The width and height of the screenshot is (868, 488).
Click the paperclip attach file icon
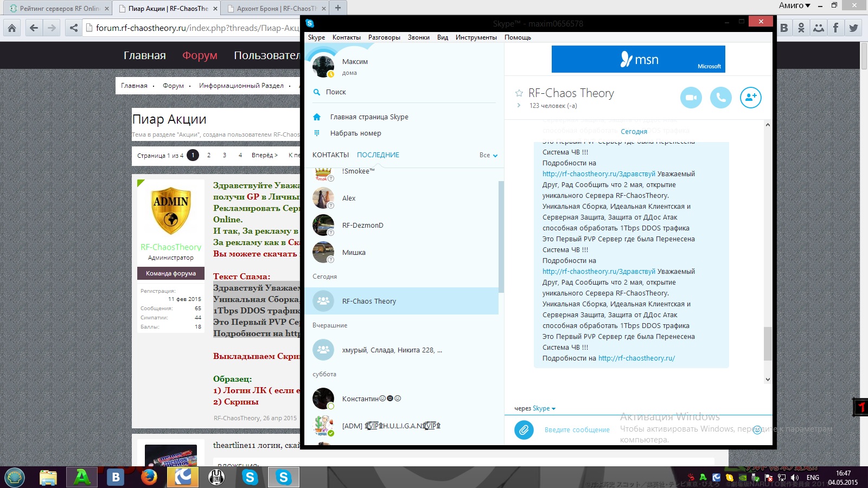tap(524, 430)
